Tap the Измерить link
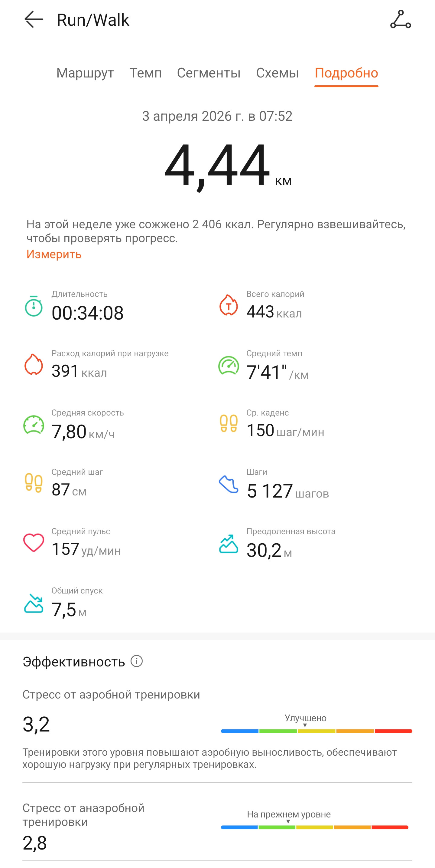Image resolution: width=435 pixels, height=868 pixels. pos(54,254)
